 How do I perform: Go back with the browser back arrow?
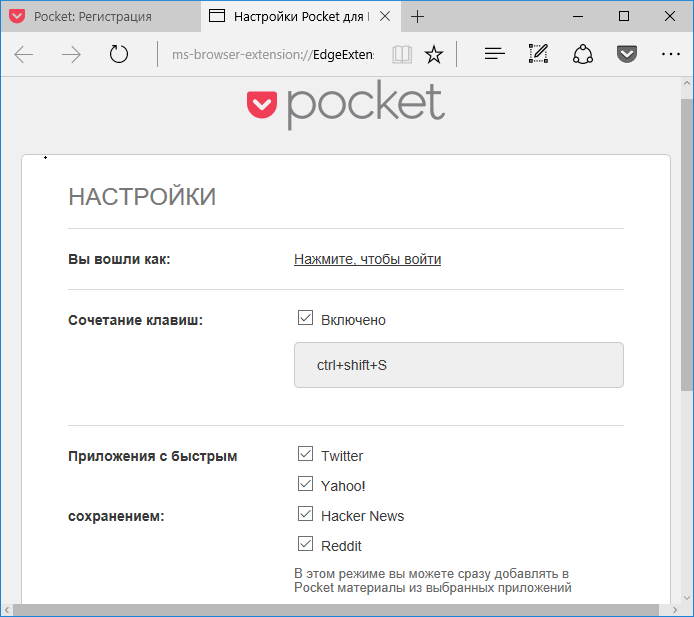pyautogui.click(x=23, y=54)
